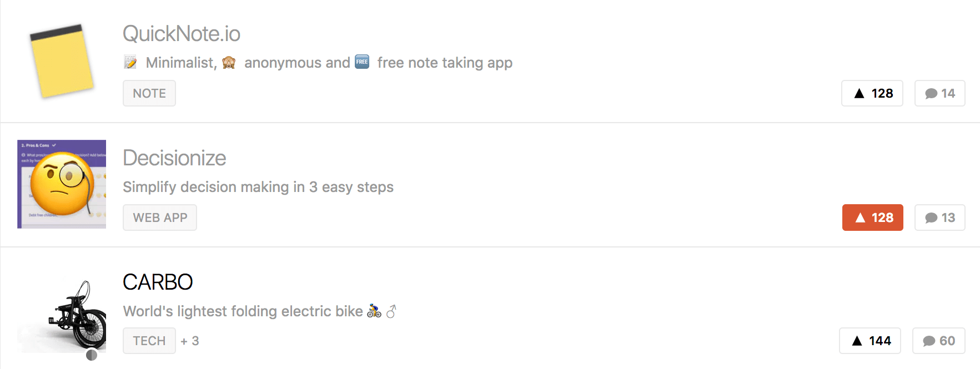Screen dimensions: 980x369
Task: Open the QuickNote.io title link
Action: (x=182, y=34)
